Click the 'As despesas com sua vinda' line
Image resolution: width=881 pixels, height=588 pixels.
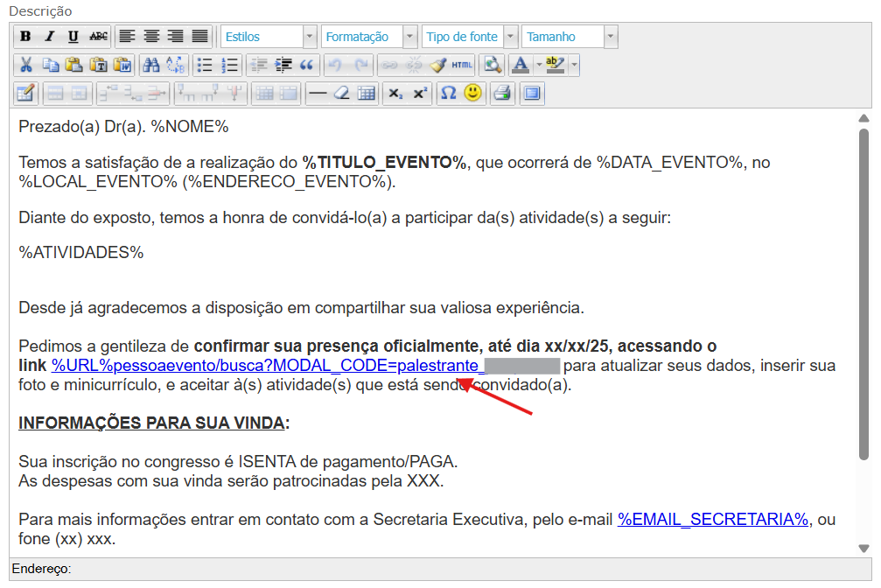(x=231, y=481)
